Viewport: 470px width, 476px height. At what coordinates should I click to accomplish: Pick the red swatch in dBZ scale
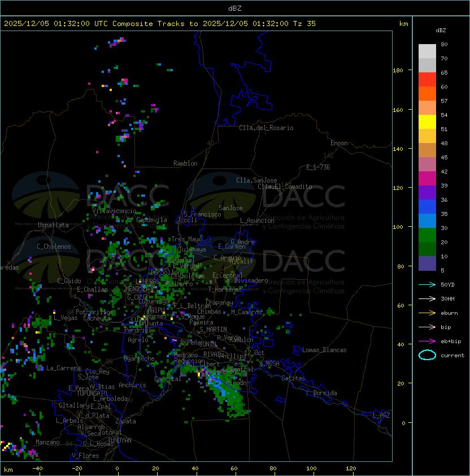click(427, 80)
